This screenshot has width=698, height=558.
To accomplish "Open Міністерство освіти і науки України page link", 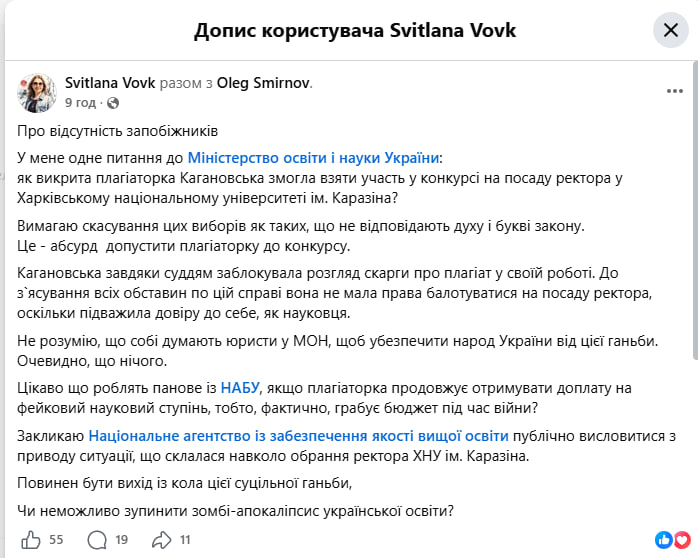I will (313, 158).
